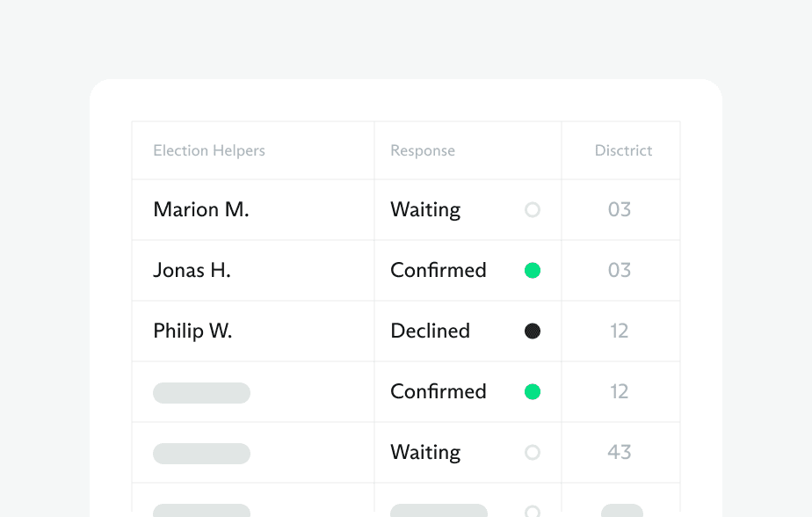Select the Marion M. name cell
The width and height of the screenshot is (812, 517).
click(x=201, y=210)
